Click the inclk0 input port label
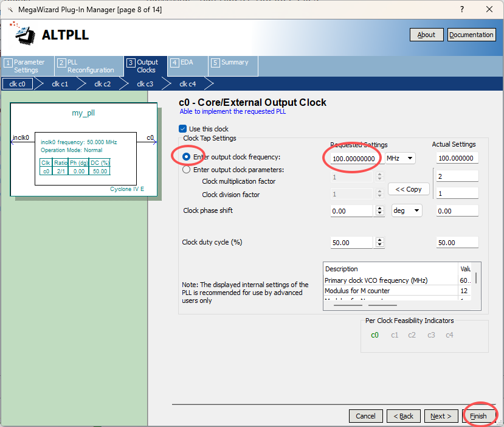Image resolution: width=504 pixels, height=427 pixels. pos(21,137)
